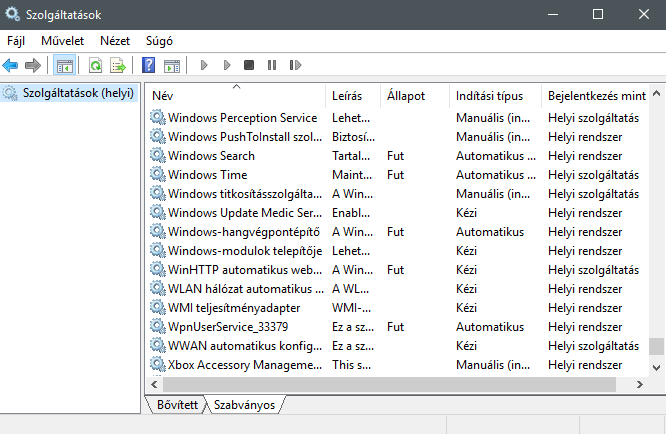Screen dimensions: 666x434
Task: Open the Súgó menu
Action: click(159, 41)
